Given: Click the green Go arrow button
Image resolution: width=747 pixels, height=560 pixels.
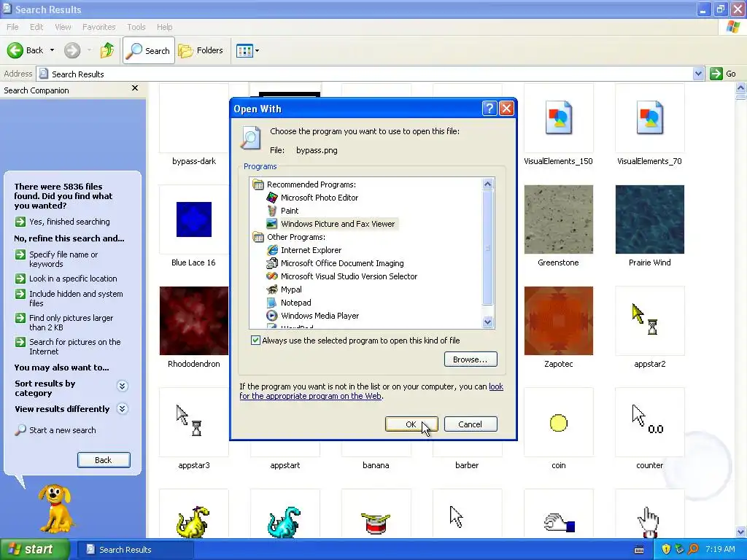Looking at the screenshot, I should pyautogui.click(x=716, y=74).
